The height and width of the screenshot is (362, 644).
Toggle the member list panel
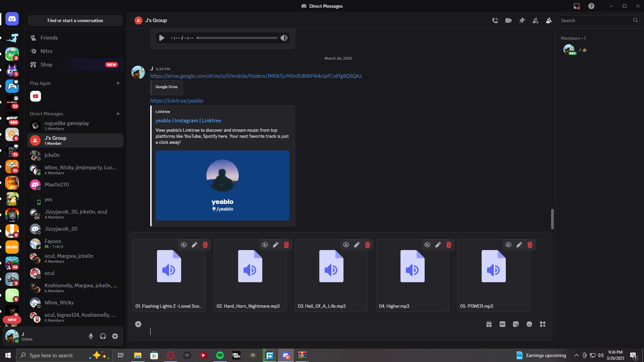pyautogui.click(x=549, y=20)
